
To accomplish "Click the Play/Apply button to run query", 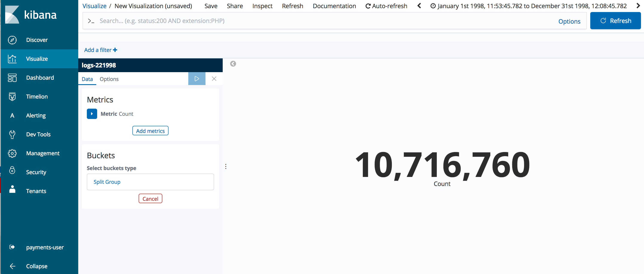I will point(196,79).
